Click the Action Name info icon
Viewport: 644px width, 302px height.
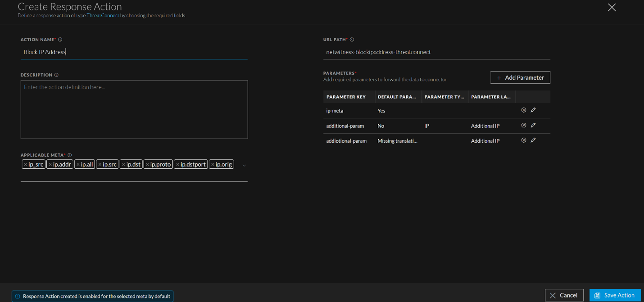point(60,40)
